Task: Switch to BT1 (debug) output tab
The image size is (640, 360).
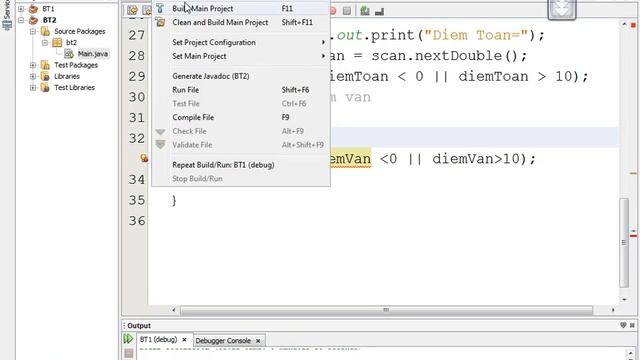Action: coord(158,340)
